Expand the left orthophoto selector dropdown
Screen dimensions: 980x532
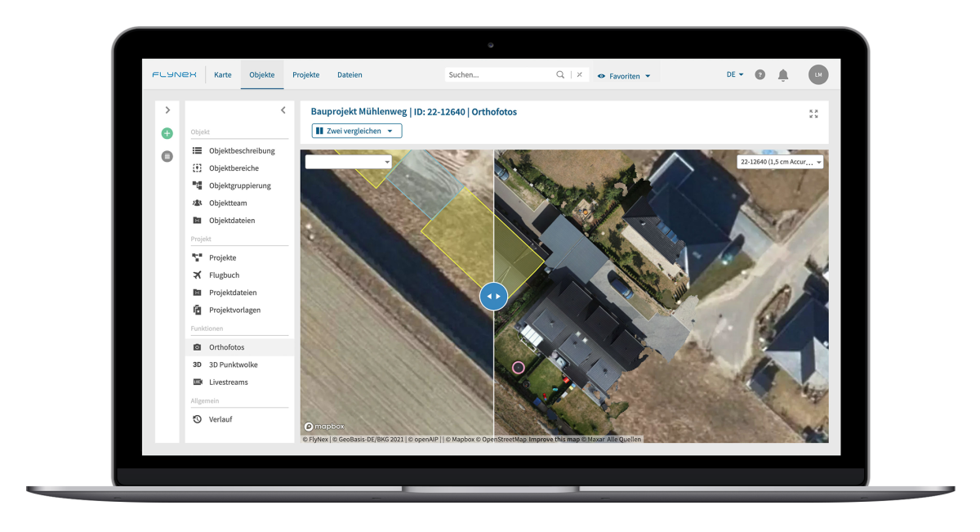(349, 162)
